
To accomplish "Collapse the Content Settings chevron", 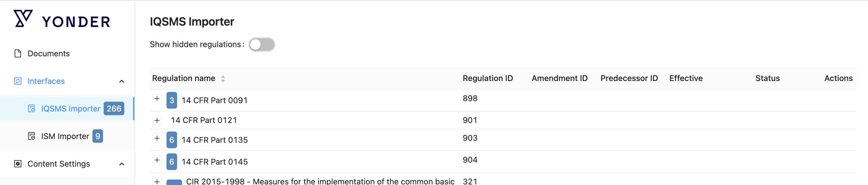I will 122,164.
